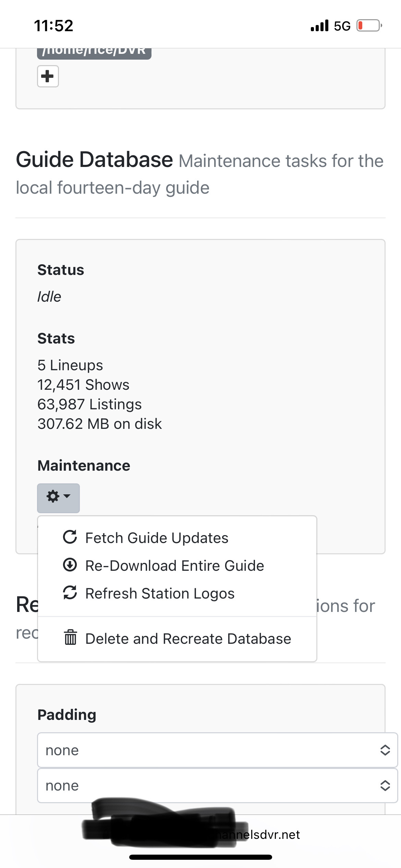Click the Guide Database heading

pos(94,160)
